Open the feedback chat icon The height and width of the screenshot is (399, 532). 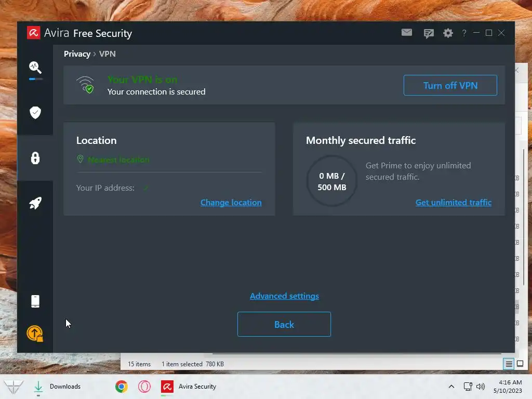(x=429, y=33)
